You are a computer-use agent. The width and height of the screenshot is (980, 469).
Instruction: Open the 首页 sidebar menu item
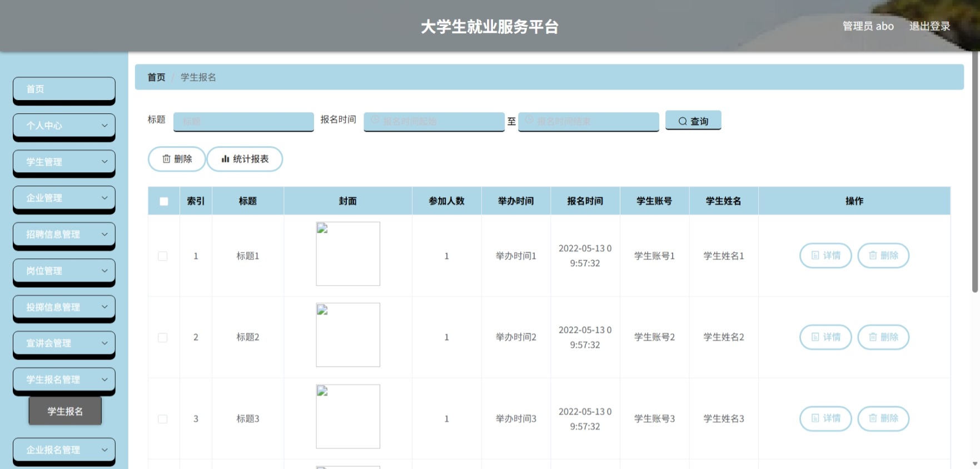(x=64, y=89)
